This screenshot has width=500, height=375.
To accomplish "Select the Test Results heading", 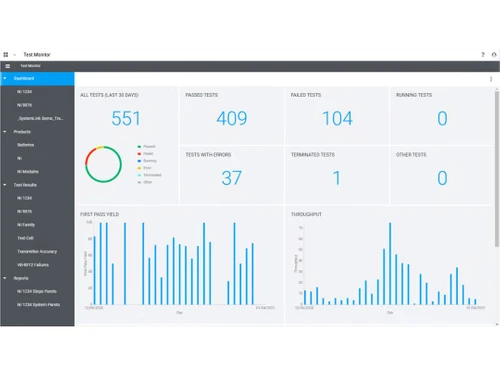I will [25, 185].
